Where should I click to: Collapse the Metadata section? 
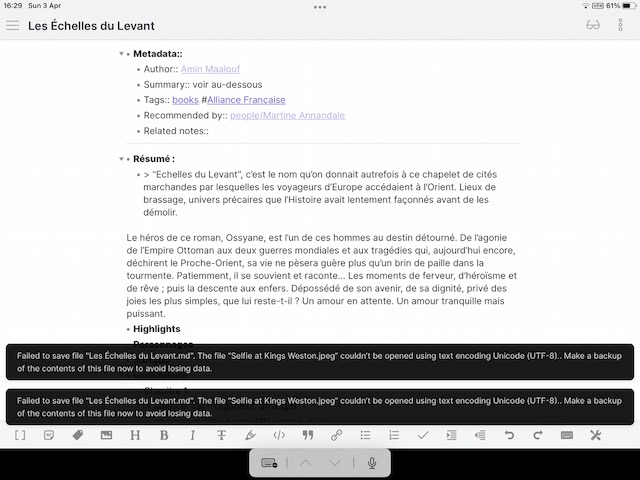(x=121, y=54)
